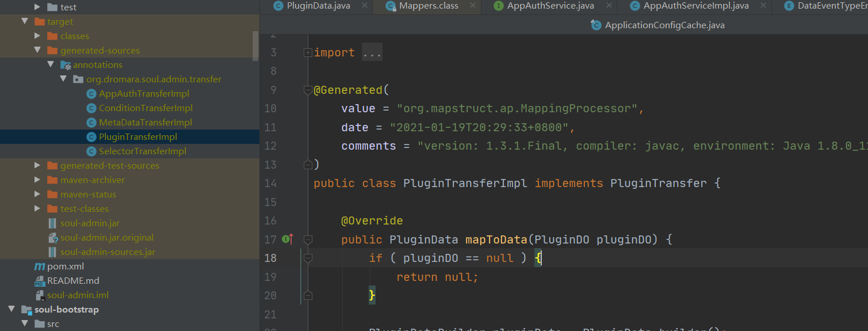Click the classes folder icon
This screenshot has width=868, height=331.
pos(52,36)
